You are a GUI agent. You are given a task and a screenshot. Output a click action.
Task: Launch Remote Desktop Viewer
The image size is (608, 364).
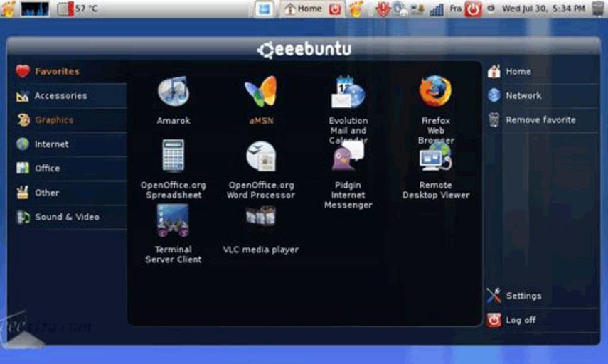[x=435, y=156]
